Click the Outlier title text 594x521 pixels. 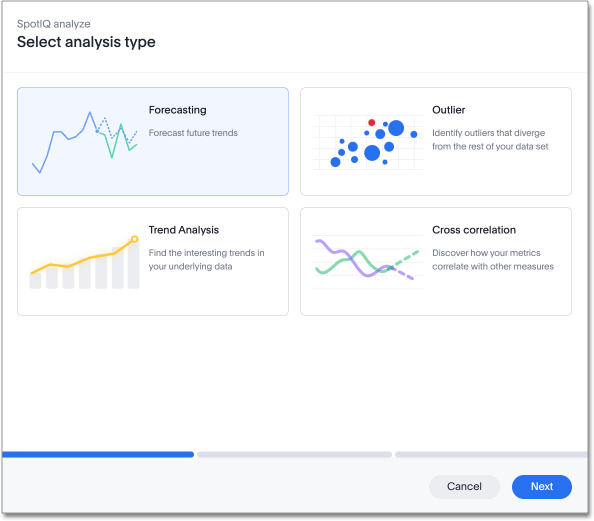tap(449, 110)
